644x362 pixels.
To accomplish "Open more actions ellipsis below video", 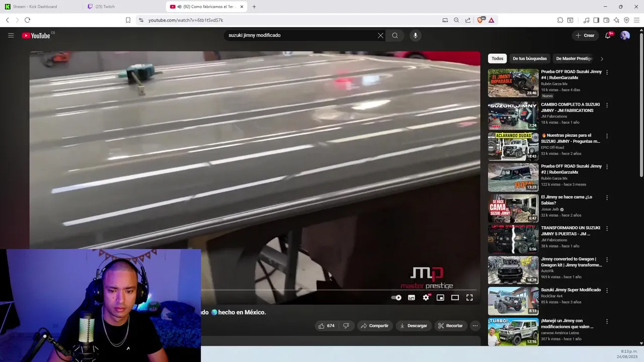I will tap(475, 326).
